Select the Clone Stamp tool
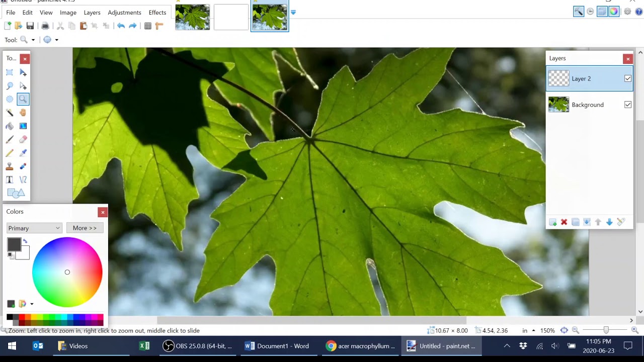This screenshot has height=362, width=644. 10,166
